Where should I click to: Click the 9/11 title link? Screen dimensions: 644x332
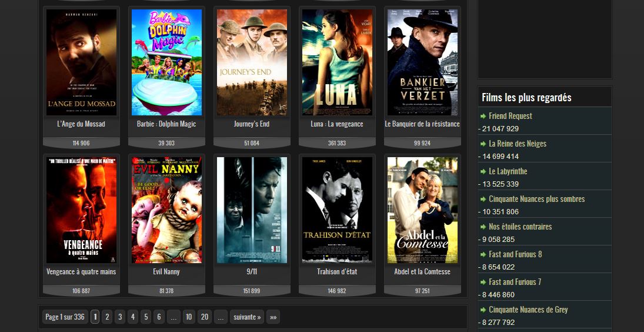coord(252,271)
